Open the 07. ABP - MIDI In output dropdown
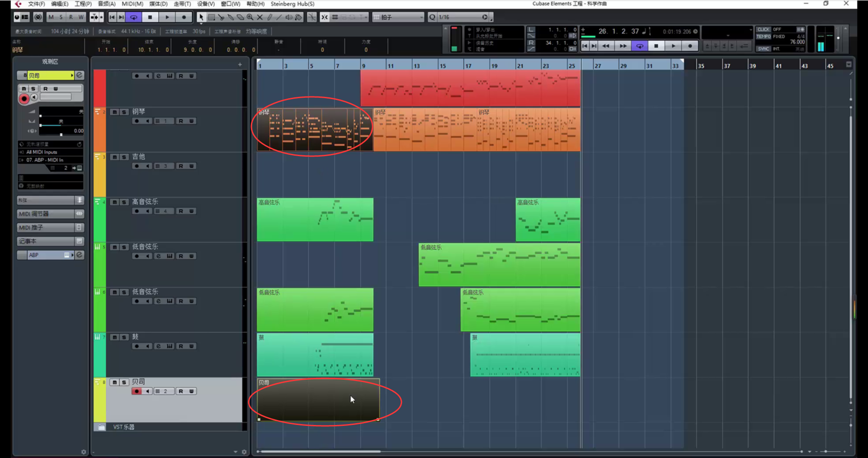 tap(51, 160)
